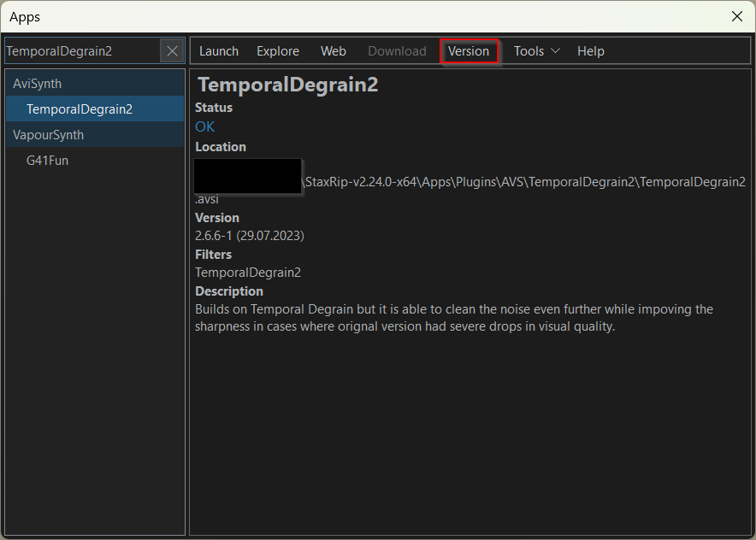This screenshot has height=540, width=756.
Task: Select the VapourSynth tree category
Action: [x=95, y=135]
